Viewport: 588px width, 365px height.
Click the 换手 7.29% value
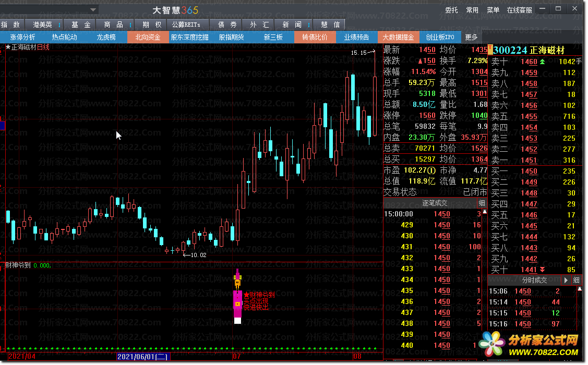click(x=477, y=60)
